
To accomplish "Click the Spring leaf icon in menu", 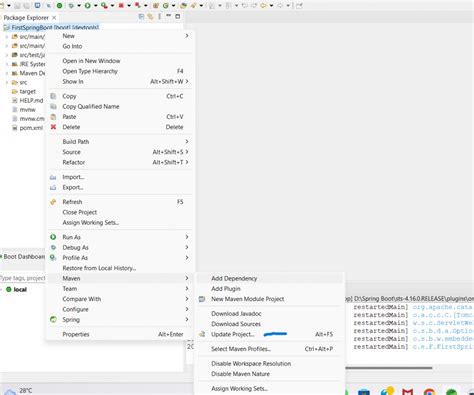I will 53,319.
